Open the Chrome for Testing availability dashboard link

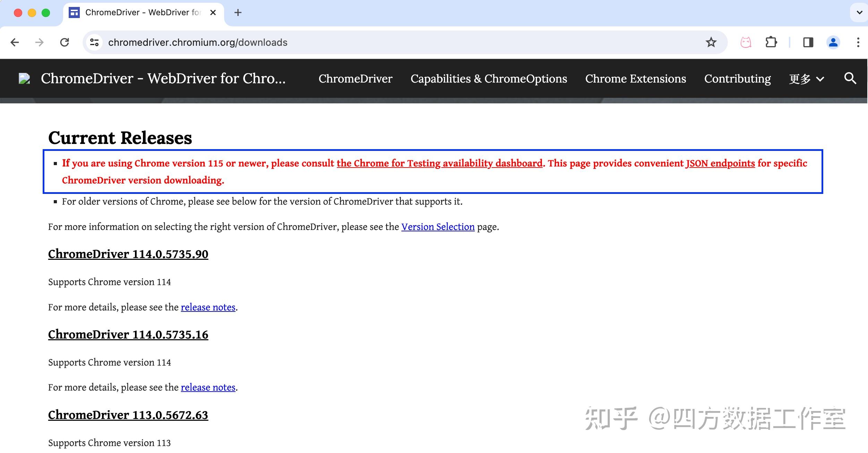click(x=440, y=163)
